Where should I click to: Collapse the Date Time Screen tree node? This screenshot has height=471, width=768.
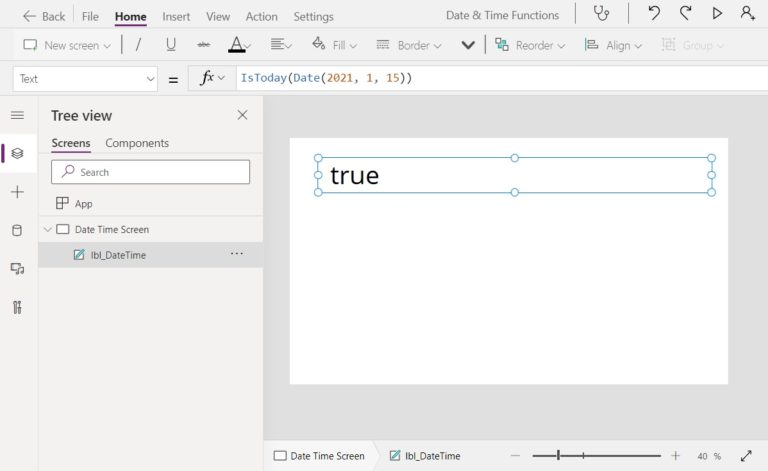coord(47,230)
